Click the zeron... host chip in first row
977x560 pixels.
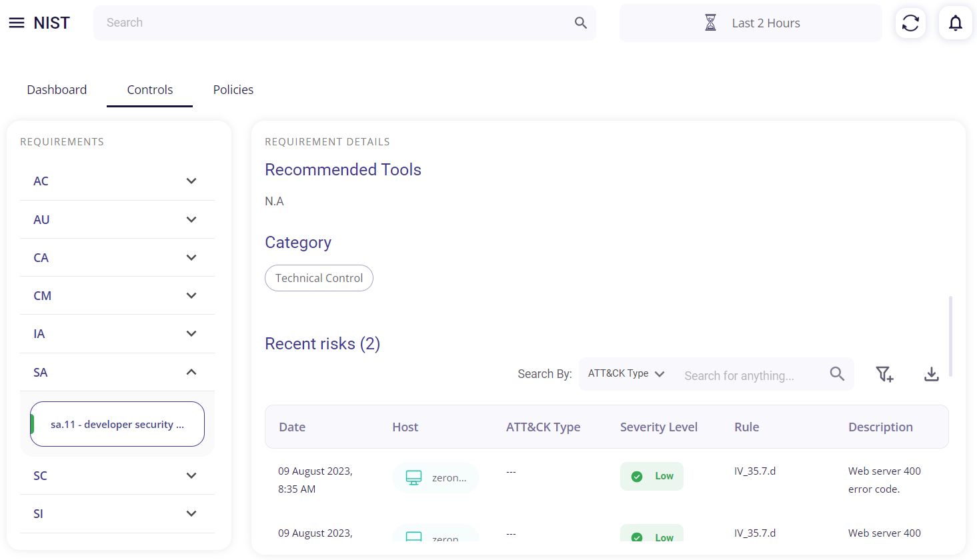pyautogui.click(x=435, y=477)
